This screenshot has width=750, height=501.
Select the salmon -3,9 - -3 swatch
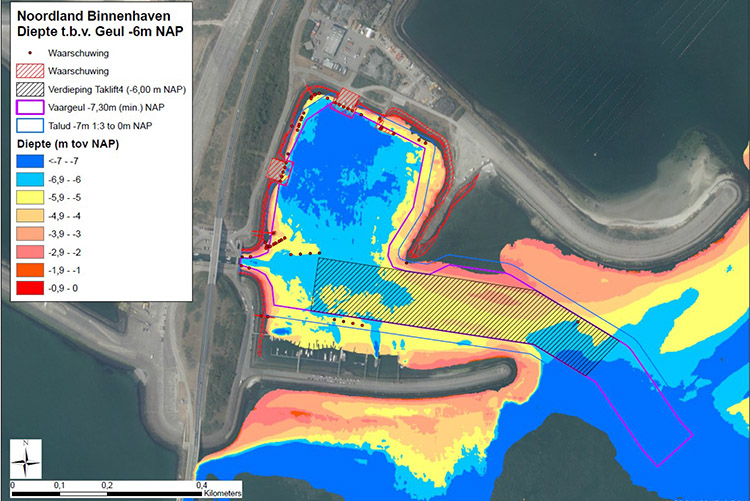coord(30,234)
